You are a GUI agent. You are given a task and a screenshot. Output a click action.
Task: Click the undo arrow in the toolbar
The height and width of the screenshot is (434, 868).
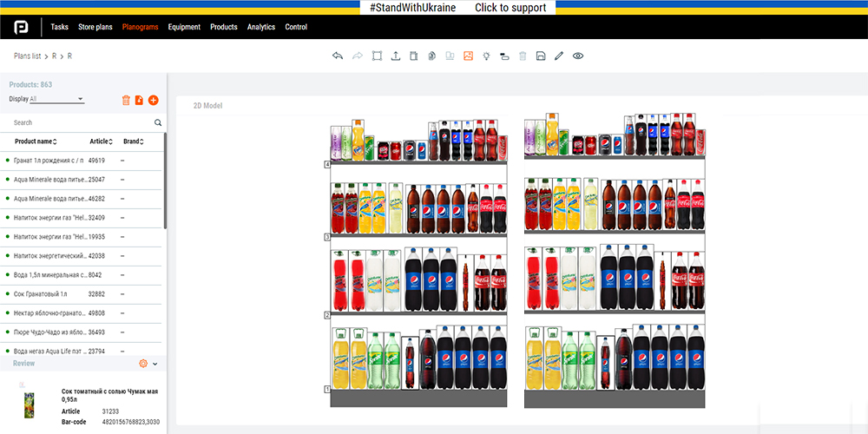pyautogui.click(x=338, y=56)
